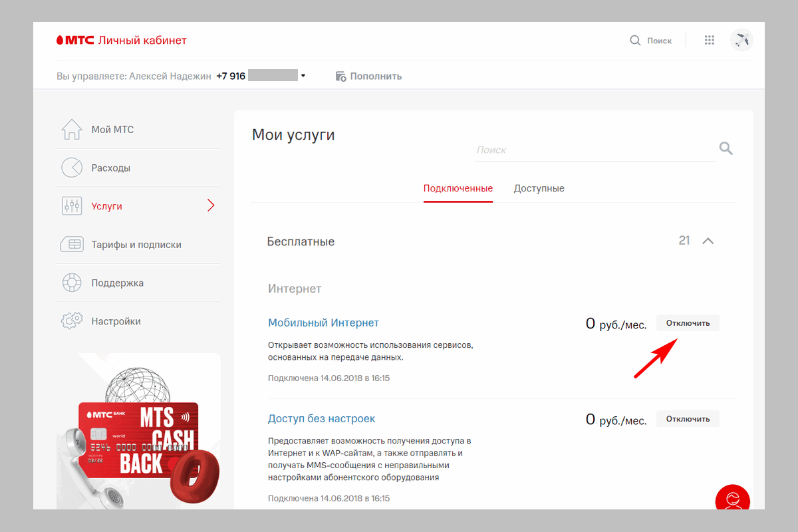Click the Пополнить top-up link
This screenshot has width=798, height=532.
pos(376,76)
